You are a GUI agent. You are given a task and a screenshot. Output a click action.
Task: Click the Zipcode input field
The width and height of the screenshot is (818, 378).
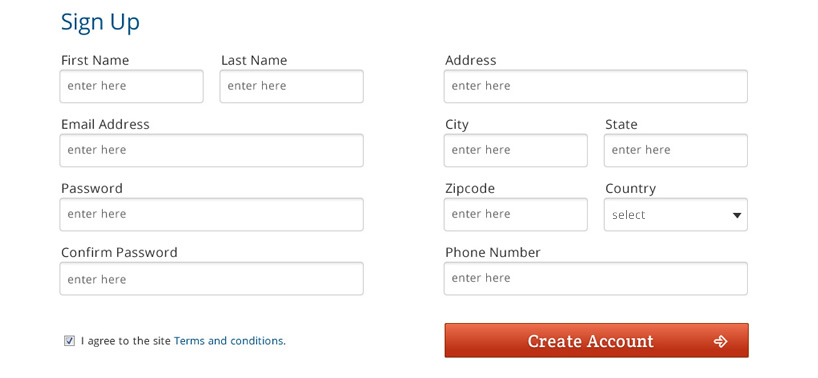515,214
